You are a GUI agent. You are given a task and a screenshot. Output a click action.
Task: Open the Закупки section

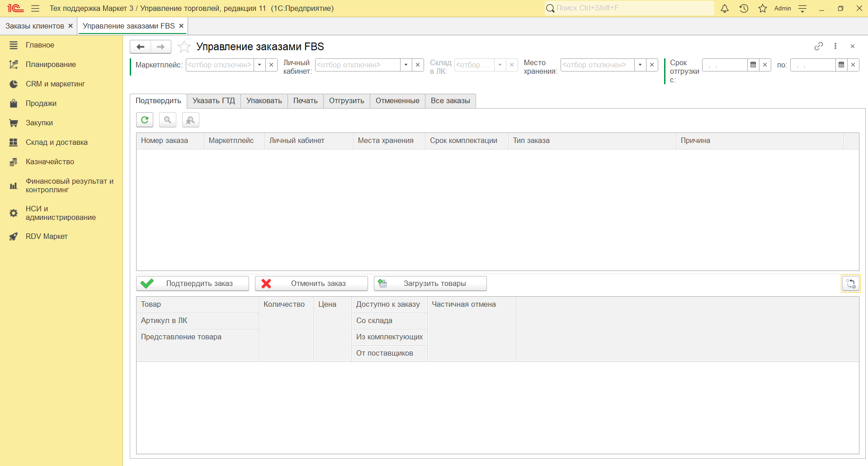click(x=39, y=123)
